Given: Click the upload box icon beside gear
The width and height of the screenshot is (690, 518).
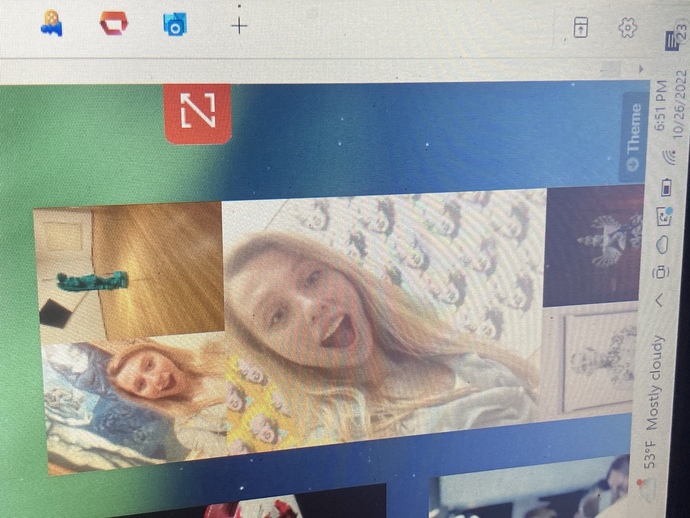Looking at the screenshot, I should (x=580, y=28).
